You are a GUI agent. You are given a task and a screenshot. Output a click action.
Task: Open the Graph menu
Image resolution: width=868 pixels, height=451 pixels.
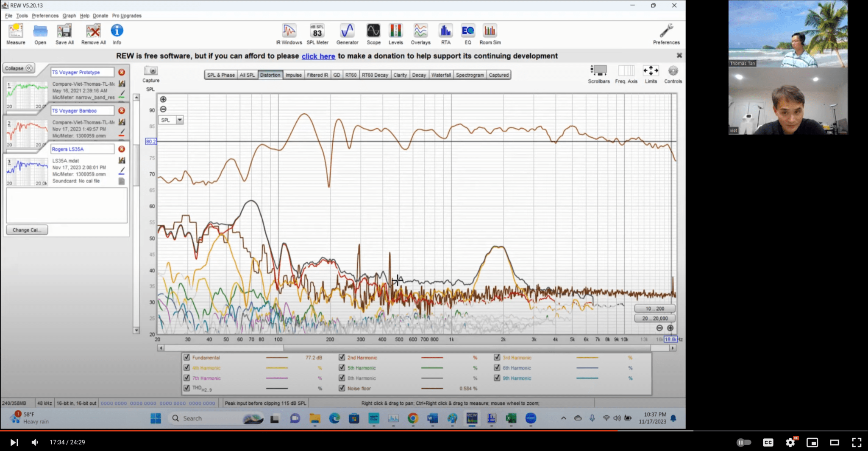[69, 16]
